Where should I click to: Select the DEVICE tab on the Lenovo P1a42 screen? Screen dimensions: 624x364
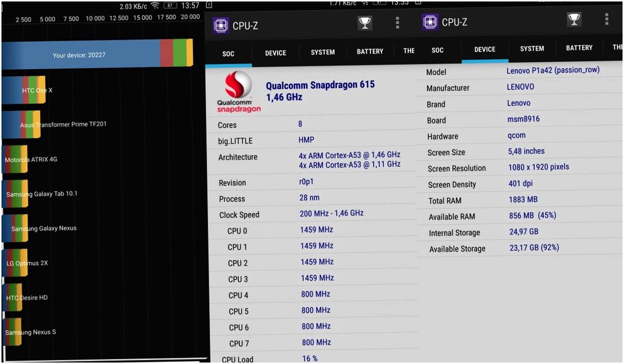coord(485,50)
